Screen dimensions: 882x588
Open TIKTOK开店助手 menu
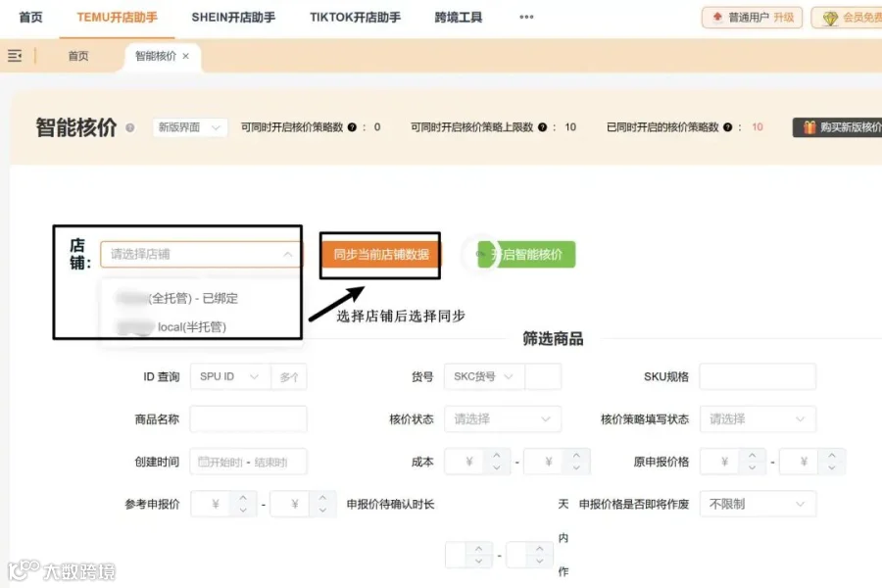pos(355,18)
